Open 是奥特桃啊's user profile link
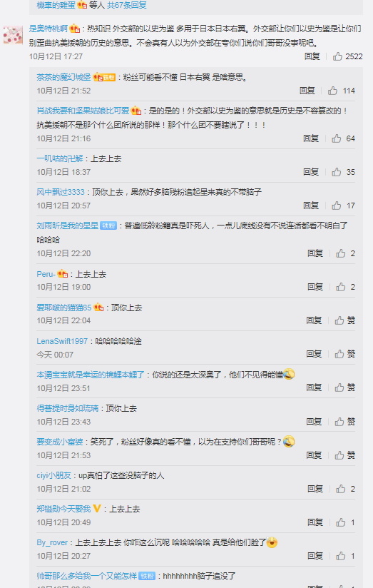The image size is (373, 588). pyautogui.click(x=48, y=29)
